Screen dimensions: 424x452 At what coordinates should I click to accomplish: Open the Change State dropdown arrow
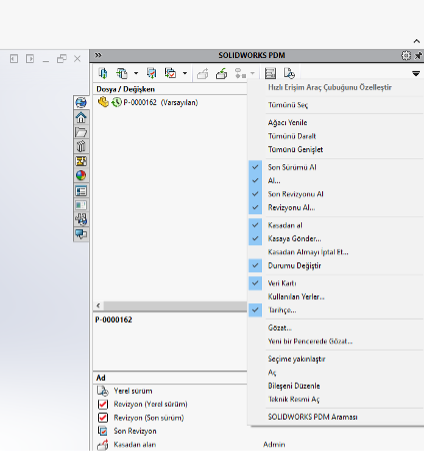tap(252, 73)
